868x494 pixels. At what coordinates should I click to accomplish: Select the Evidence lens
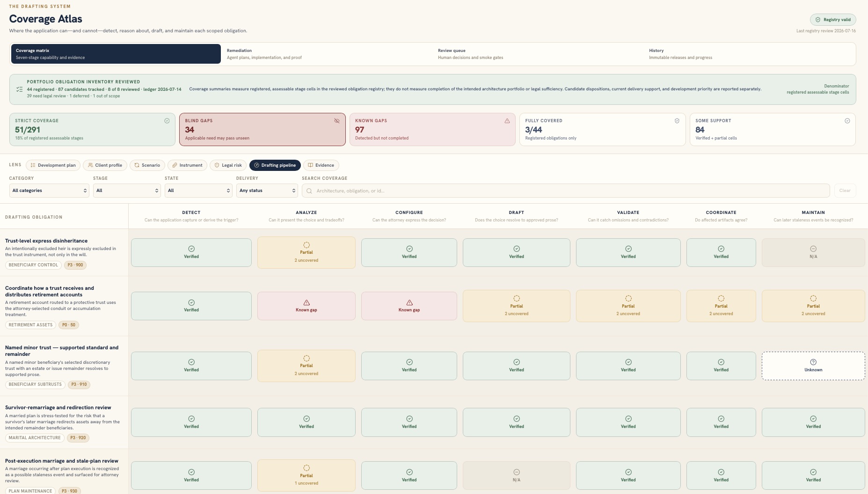tap(321, 165)
